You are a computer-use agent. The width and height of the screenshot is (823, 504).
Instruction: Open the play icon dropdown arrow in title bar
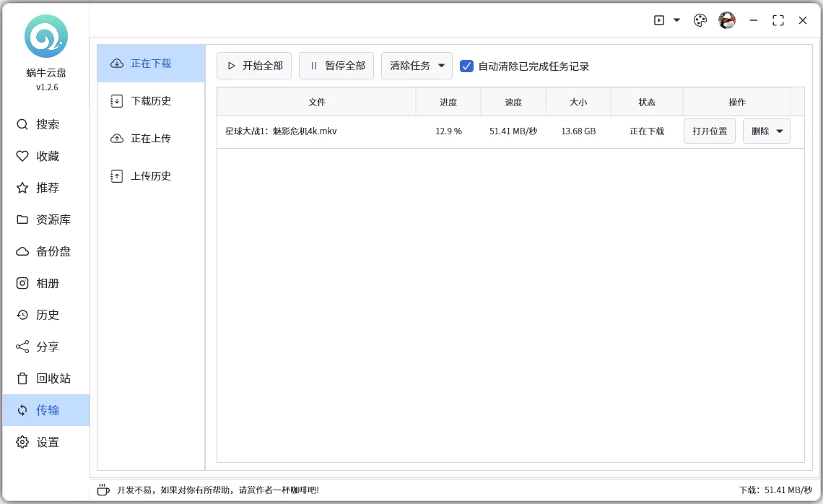(677, 20)
